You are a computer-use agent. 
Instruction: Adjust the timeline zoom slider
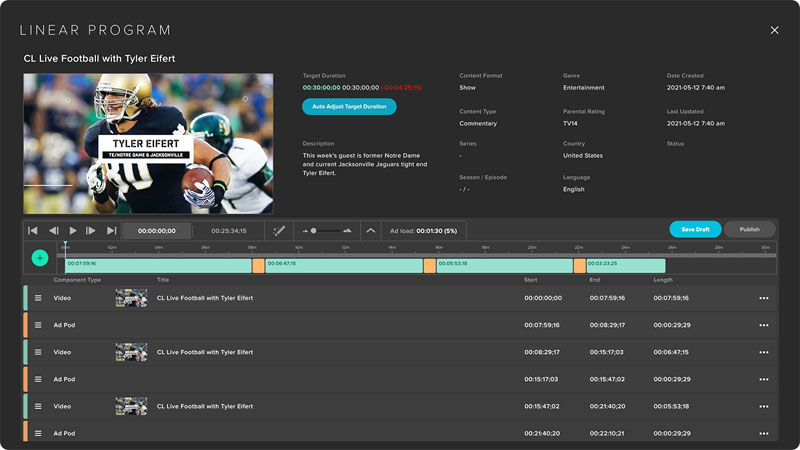point(314,230)
